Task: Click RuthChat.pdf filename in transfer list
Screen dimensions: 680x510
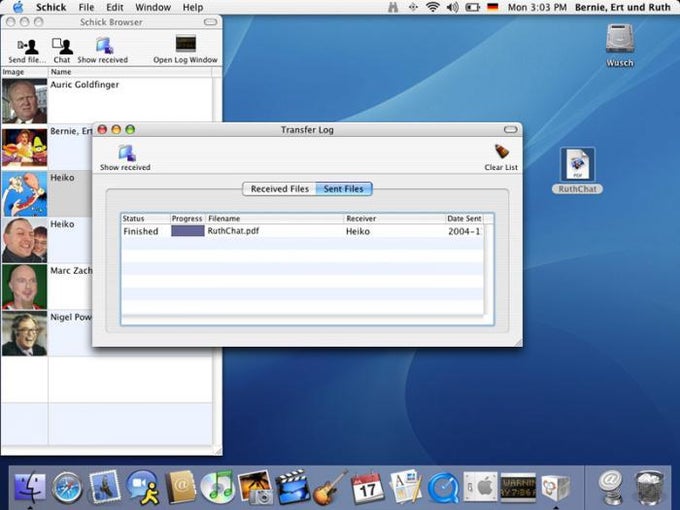Action: 233,231
